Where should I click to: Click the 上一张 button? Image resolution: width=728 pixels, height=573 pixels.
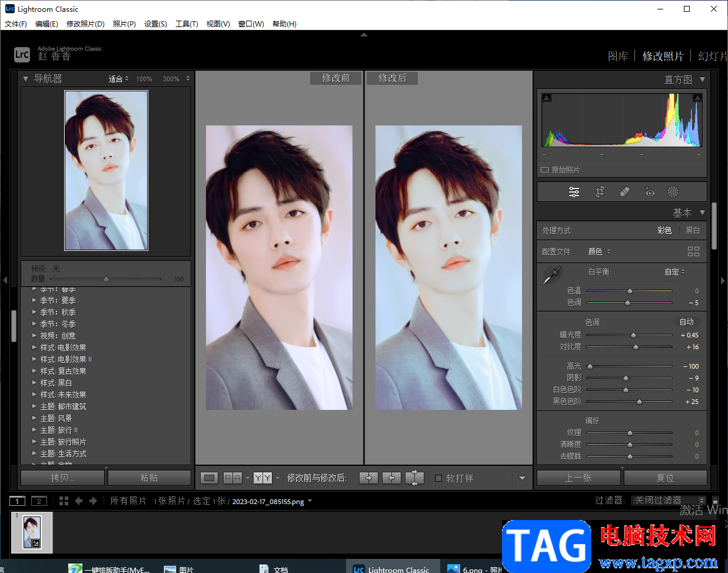[579, 478]
